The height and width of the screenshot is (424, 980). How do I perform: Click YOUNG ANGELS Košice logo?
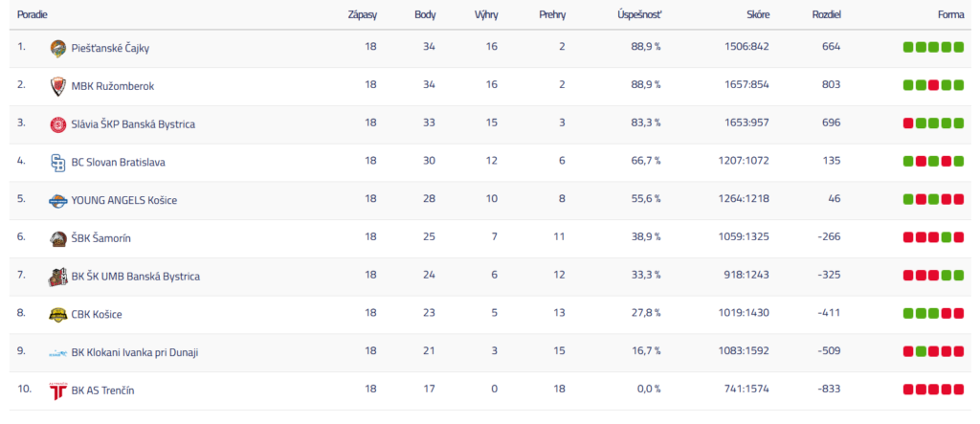58,200
